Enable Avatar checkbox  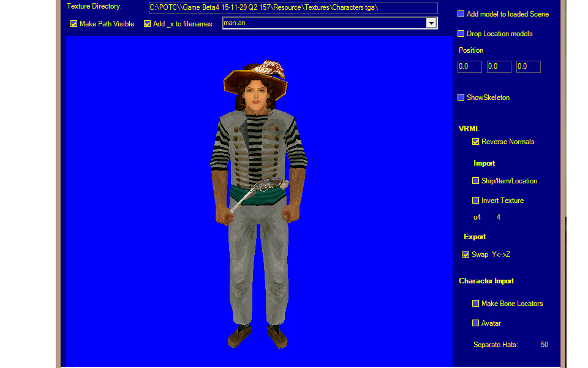[x=475, y=323]
